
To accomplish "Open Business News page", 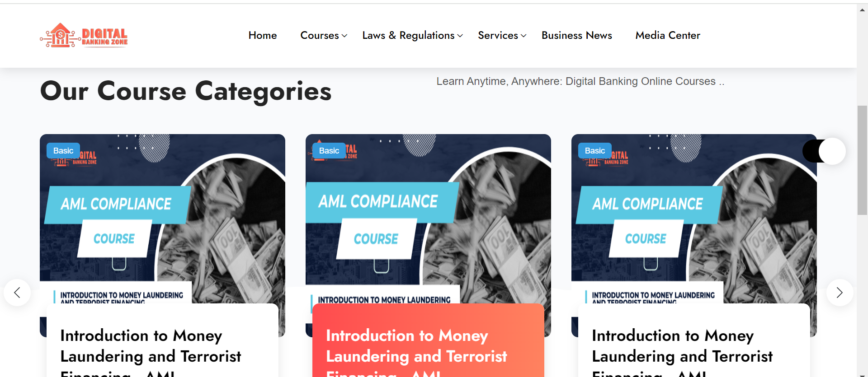I will click(577, 35).
